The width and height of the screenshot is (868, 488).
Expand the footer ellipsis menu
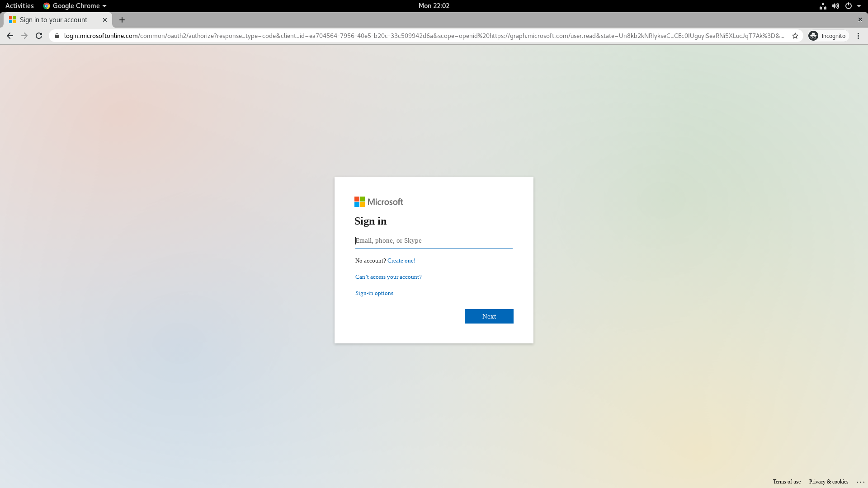click(860, 482)
